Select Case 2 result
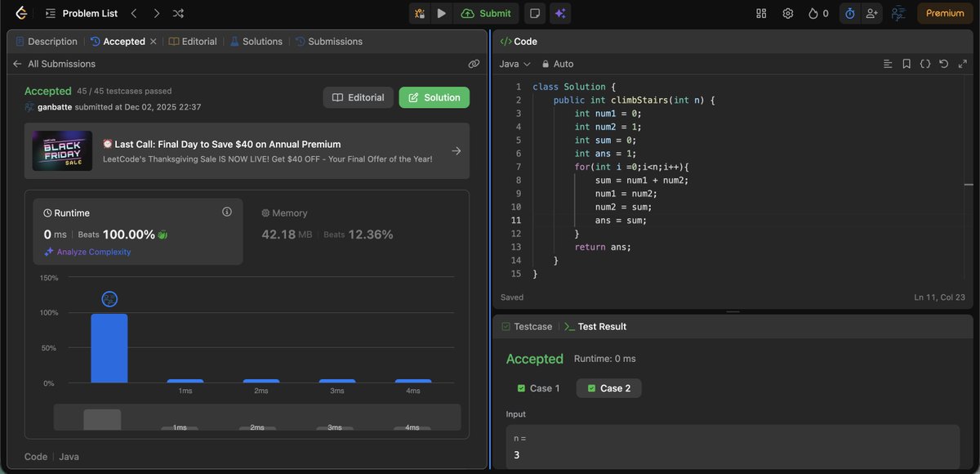This screenshot has height=474, width=980. (608, 388)
